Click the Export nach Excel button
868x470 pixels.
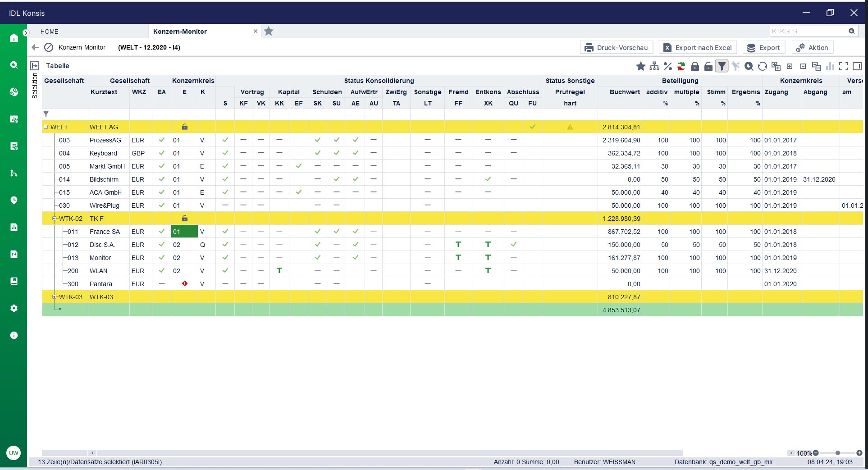(x=698, y=48)
